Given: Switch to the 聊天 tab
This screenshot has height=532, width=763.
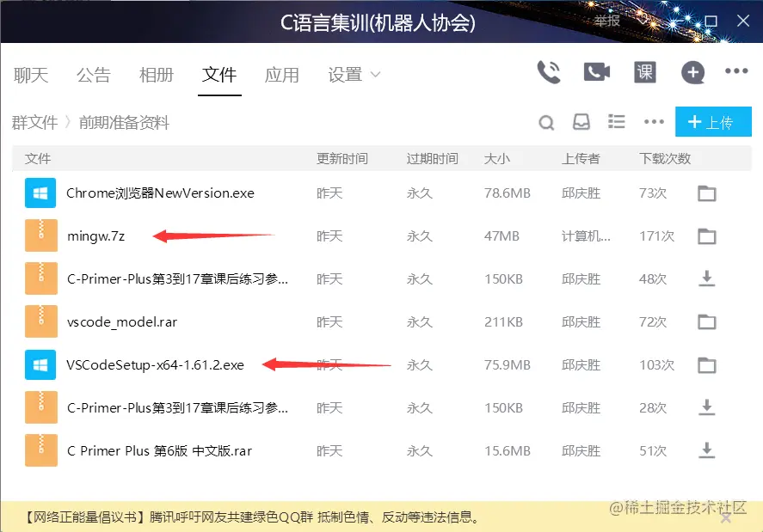Looking at the screenshot, I should pyautogui.click(x=31, y=75).
